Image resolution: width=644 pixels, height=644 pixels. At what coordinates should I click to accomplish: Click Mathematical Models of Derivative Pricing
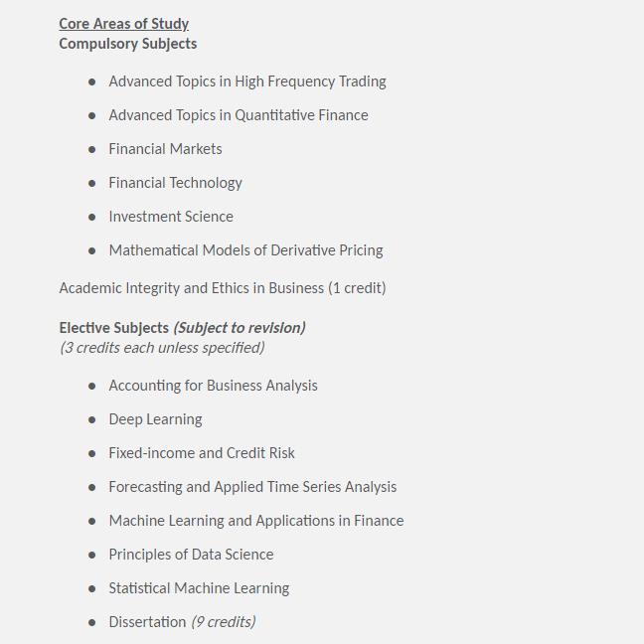pos(245,250)
